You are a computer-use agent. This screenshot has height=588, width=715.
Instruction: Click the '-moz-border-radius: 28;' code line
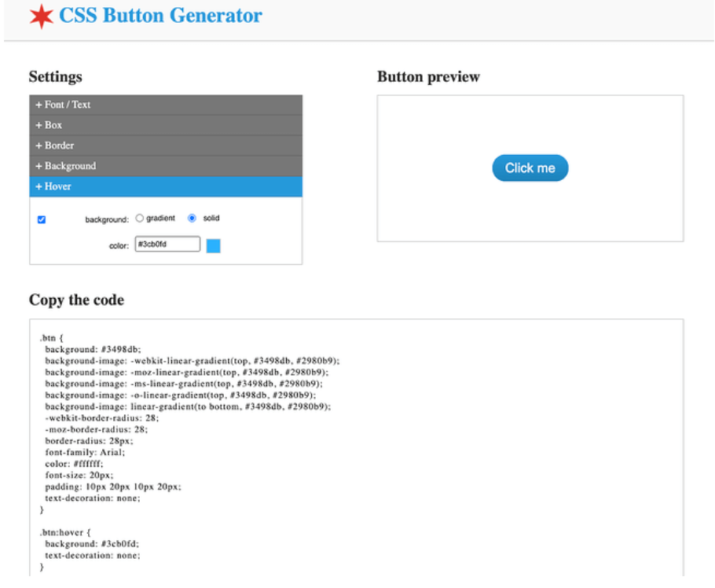point(96,430)
